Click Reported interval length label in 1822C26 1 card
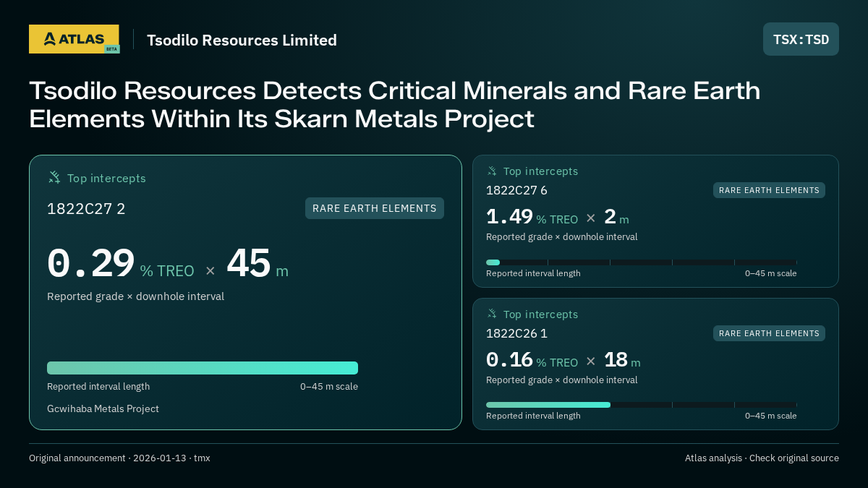868x488 pixels. coord(533,416)
